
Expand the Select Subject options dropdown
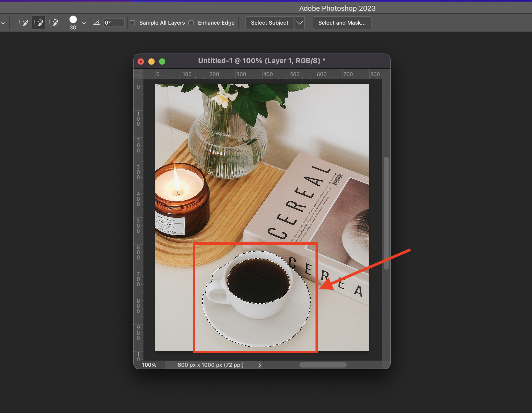pyautogui.click(x=300, y=23)
